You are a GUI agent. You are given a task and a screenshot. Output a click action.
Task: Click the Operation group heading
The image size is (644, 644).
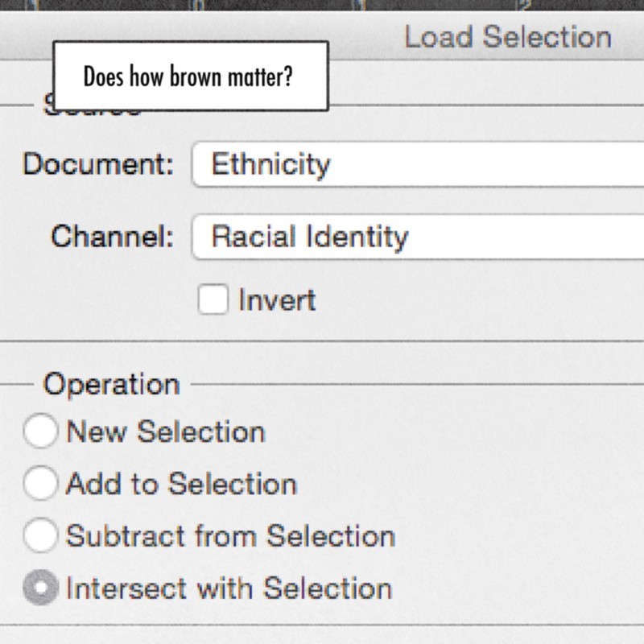coord(111,384)
